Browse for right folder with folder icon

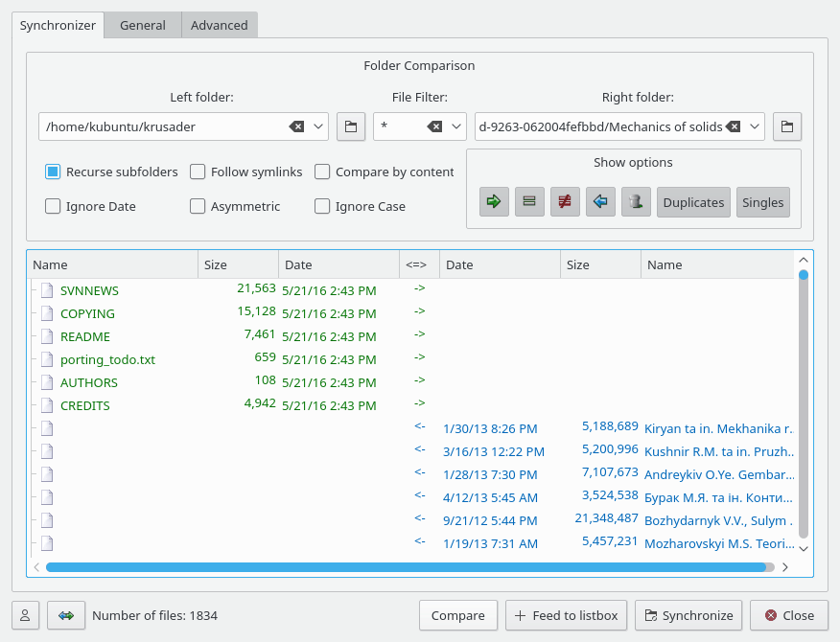click(787, 126)
